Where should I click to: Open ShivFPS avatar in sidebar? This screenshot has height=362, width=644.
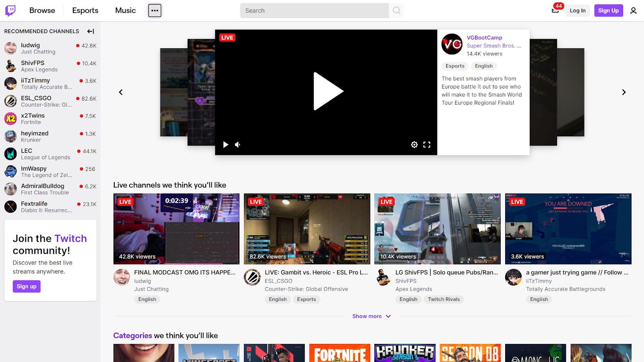point(10,66)
